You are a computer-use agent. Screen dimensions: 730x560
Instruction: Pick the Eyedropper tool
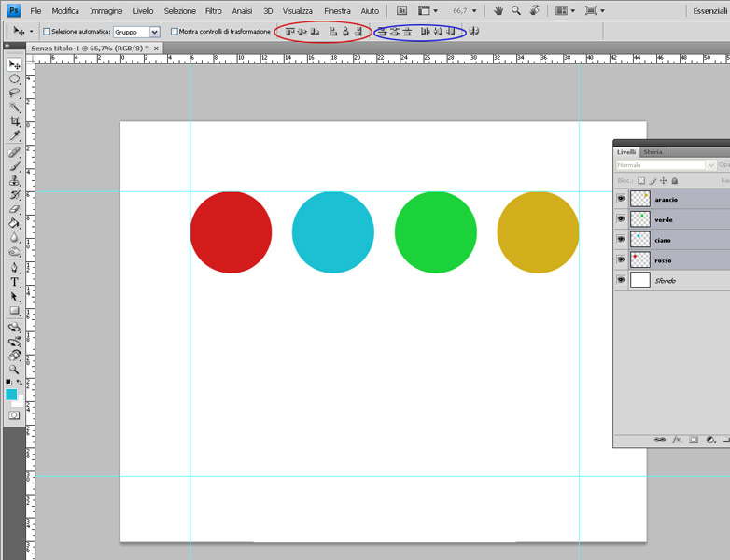coord(15,136)
